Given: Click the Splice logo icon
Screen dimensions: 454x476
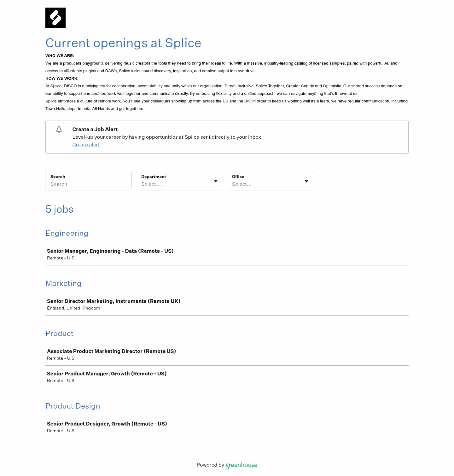Looking at the screenshot, I should (x=55, y=18).
